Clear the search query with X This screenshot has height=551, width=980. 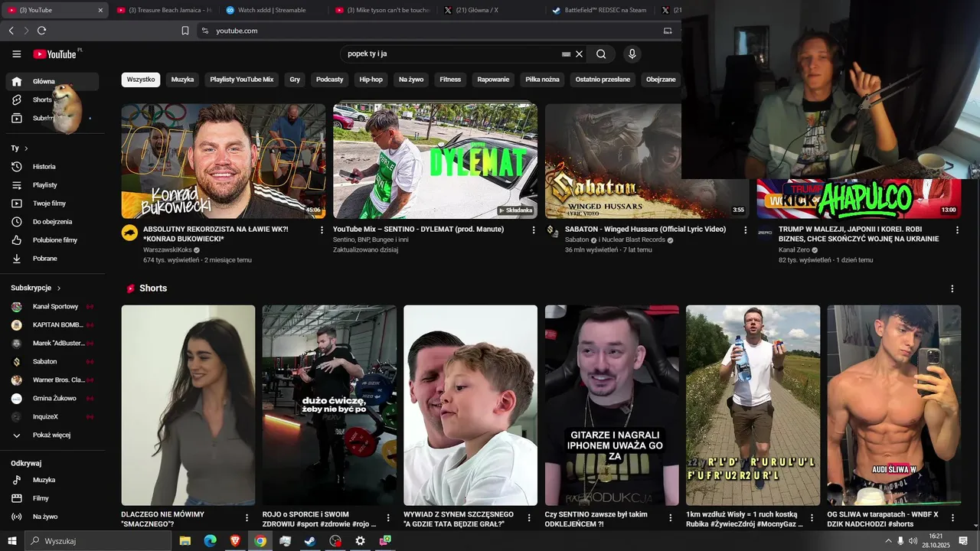(580, 54)
